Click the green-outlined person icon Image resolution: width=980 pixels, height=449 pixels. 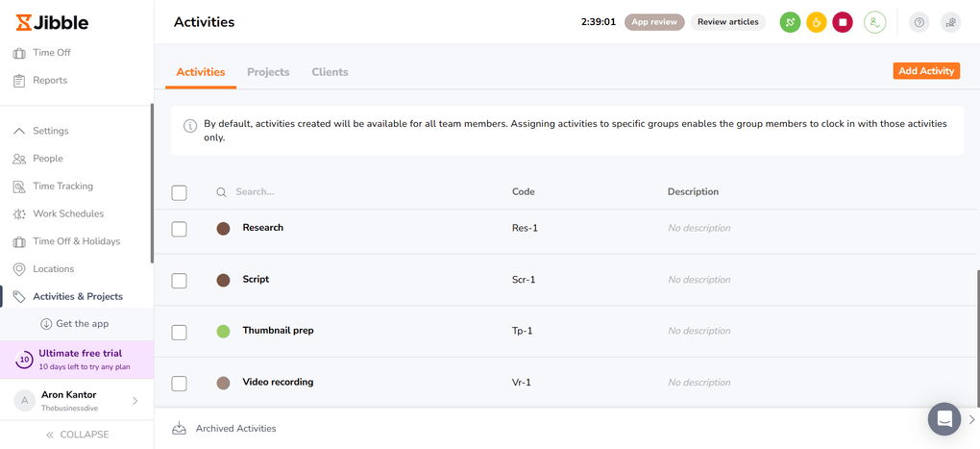[874, 22]
